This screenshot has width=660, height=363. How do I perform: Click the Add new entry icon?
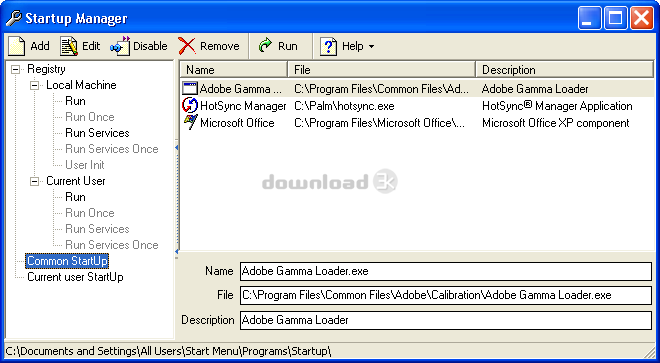click(x=17, y=46)
